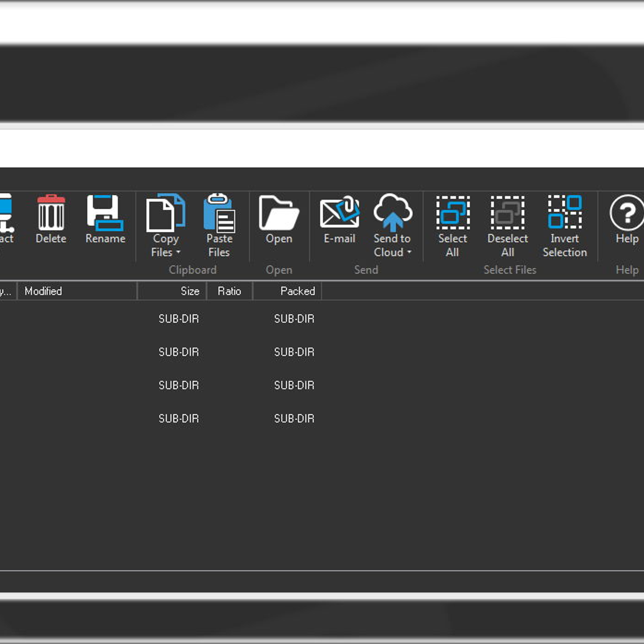Screen dimensions: 644x644
Task: Click the Open folder icon
Action: [x=279, y=213]
